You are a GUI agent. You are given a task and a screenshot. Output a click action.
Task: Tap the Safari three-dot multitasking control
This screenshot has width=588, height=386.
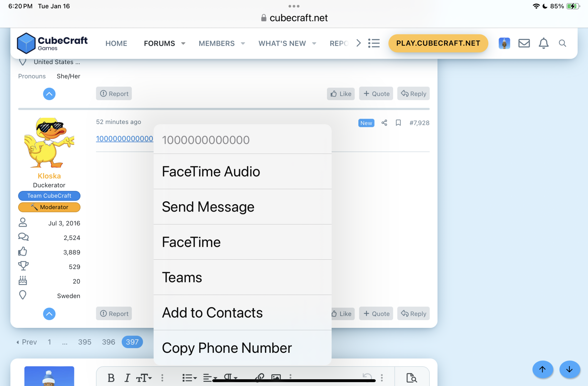(x=294, y=6)
